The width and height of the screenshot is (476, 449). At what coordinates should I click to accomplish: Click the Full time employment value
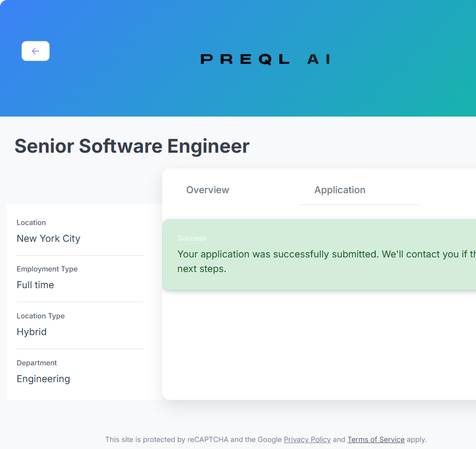tap(36, 285)
